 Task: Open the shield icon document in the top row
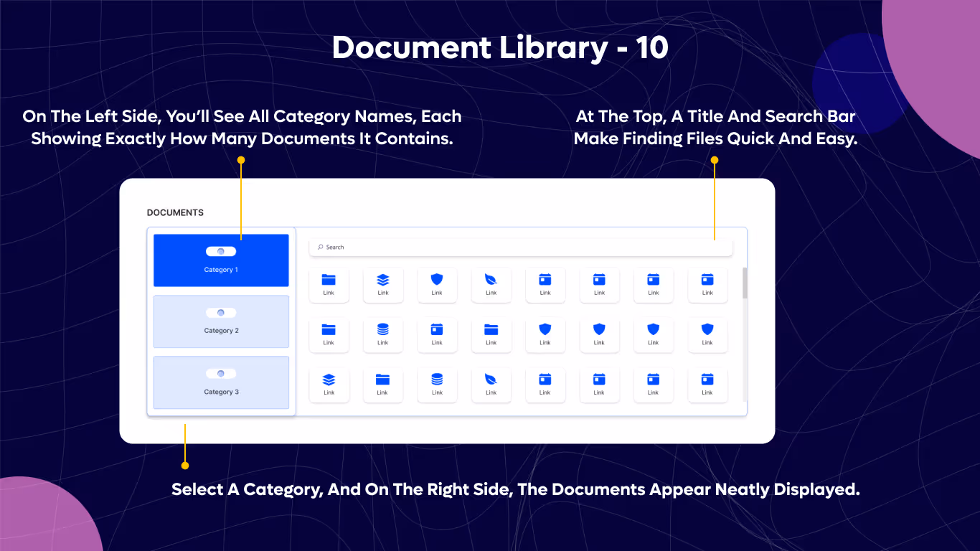click(437, 281)
